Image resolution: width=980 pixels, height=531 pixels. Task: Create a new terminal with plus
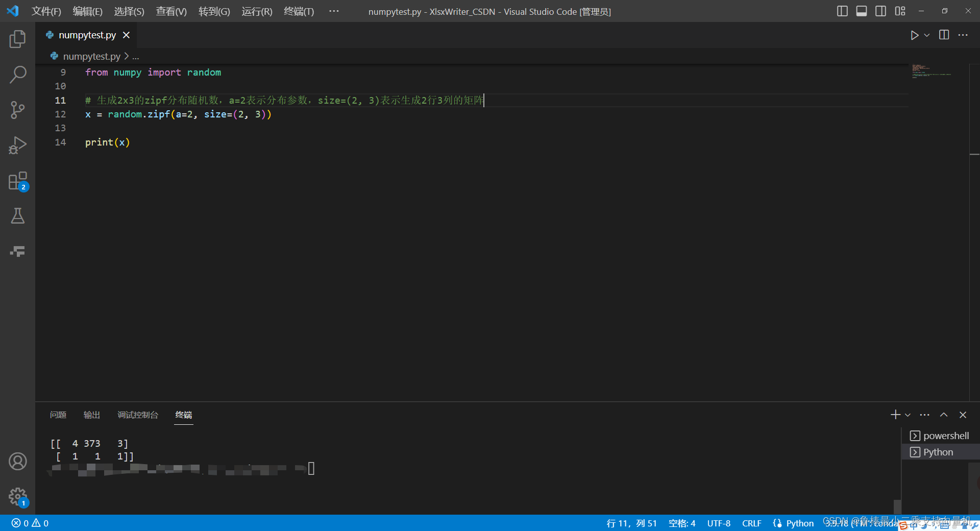(895, 415)
